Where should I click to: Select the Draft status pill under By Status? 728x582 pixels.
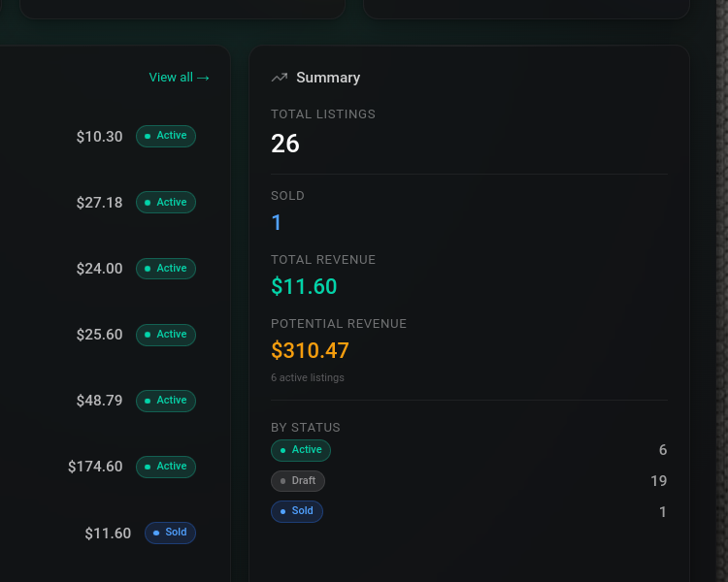(298, 481)
